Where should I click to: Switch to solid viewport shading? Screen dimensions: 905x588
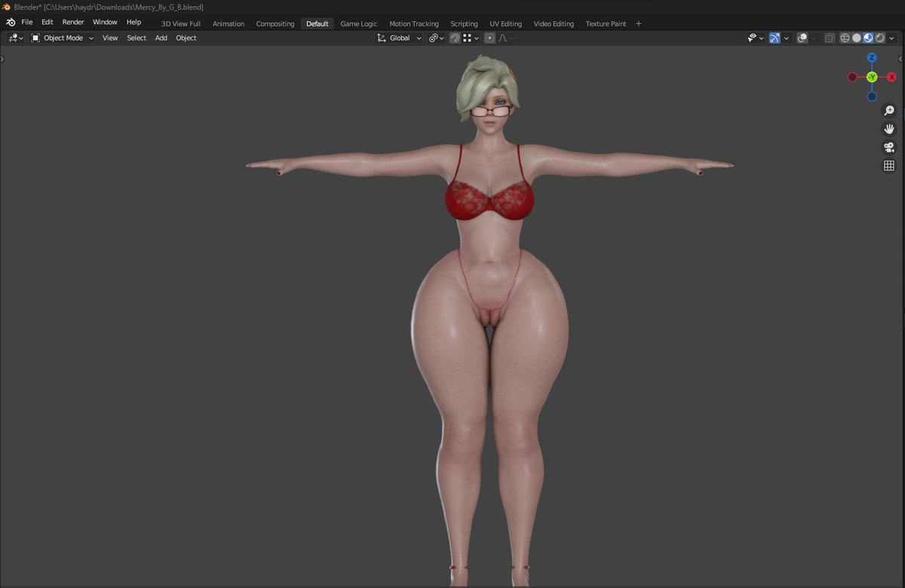857,38
